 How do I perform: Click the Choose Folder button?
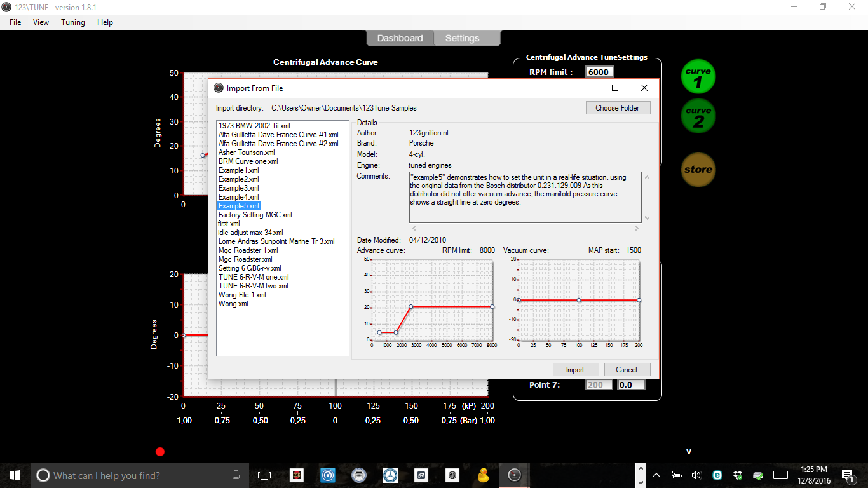pos(617,108)
